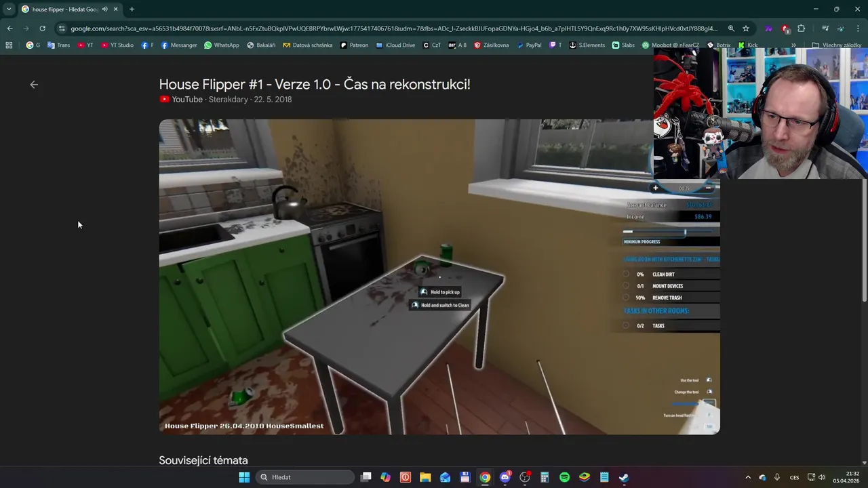Open the purple 7TV extension icon
This screenshot has width=868, height=488.
coord(768,28)
